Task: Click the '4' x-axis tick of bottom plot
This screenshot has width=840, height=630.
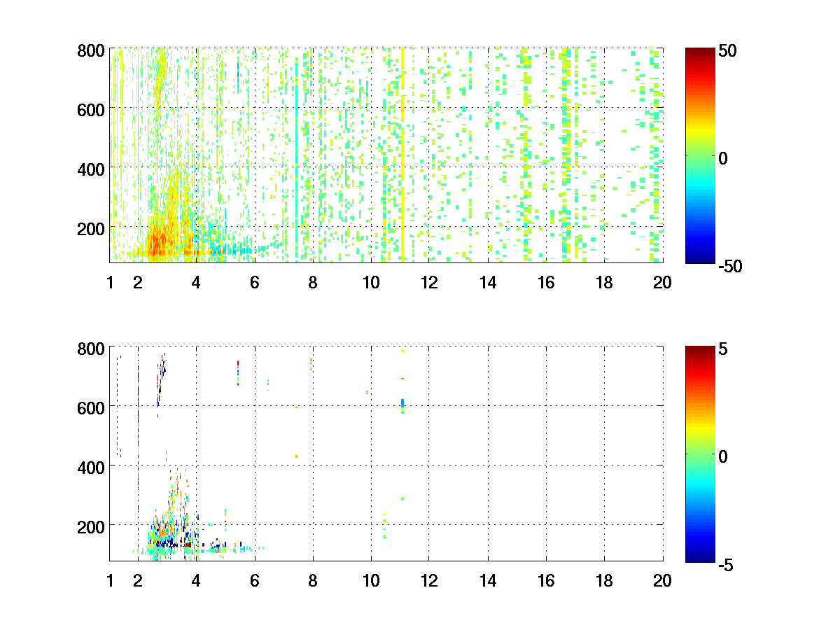Action: point(196,580)
